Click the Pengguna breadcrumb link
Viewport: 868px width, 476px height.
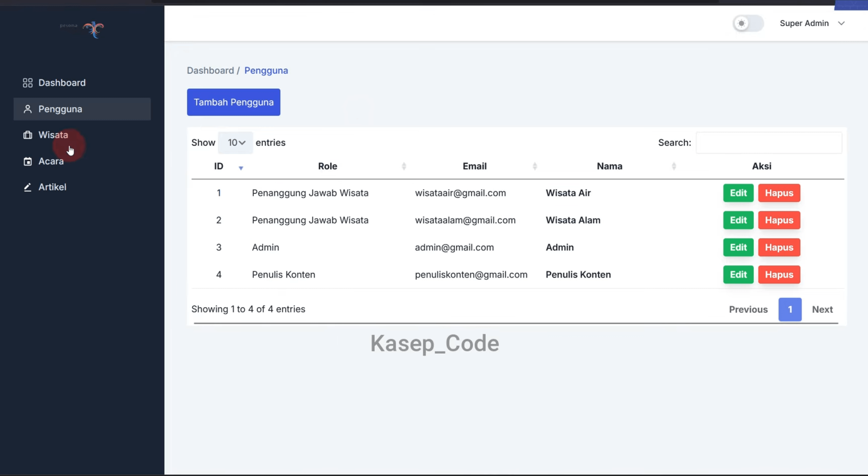pyautogui.click(x=266, y=70)
